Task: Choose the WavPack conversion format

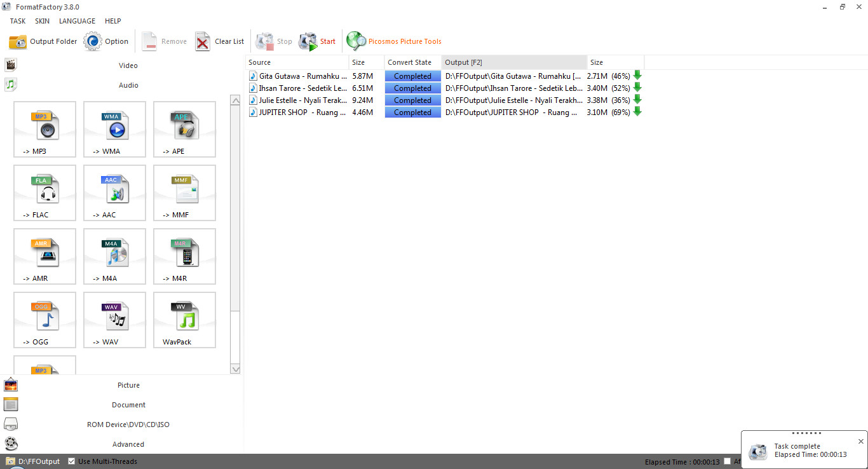Action: point(184,320)
